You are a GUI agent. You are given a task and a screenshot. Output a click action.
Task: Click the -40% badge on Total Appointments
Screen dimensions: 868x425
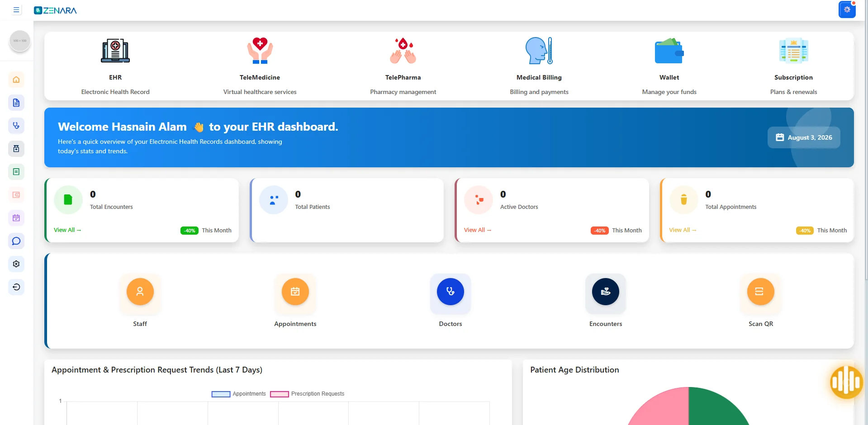coord(805,231)
